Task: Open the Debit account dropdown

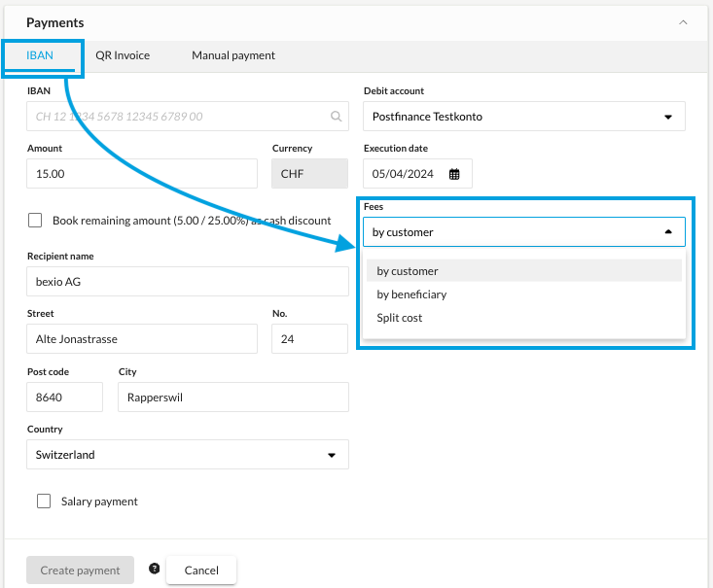Action: pyautogui.click(x=524, y=117)
